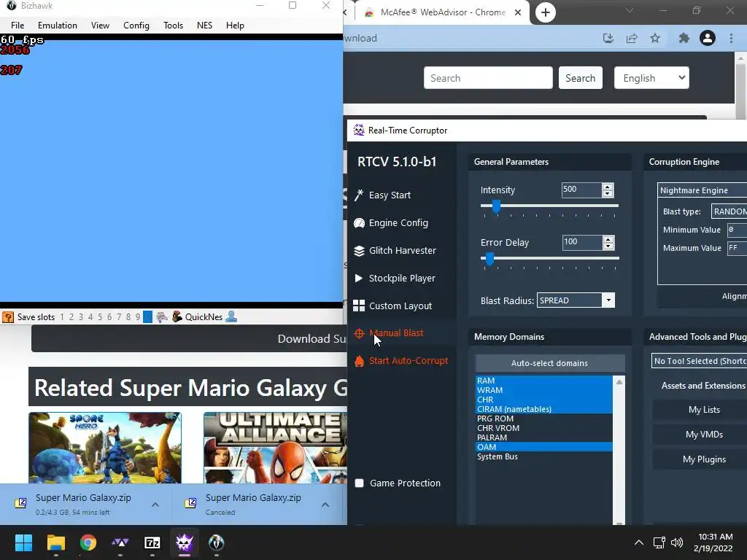The height and width of the screenshot is (560, 747).
Task: Click the Start Auto-Corrupt flame icon
Action: 359,361
